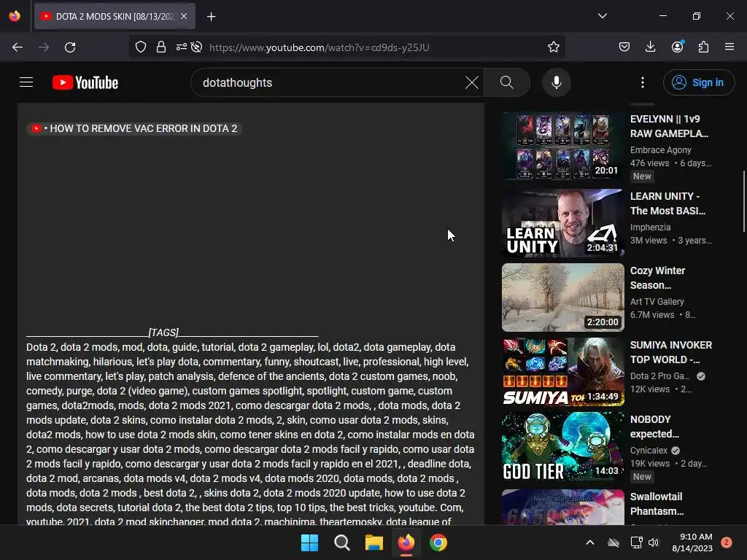Viewport: 747px width, 560px height.
Task: Open Dota 2 Pro Ga channel name
Action: click(x=659, y=376)
